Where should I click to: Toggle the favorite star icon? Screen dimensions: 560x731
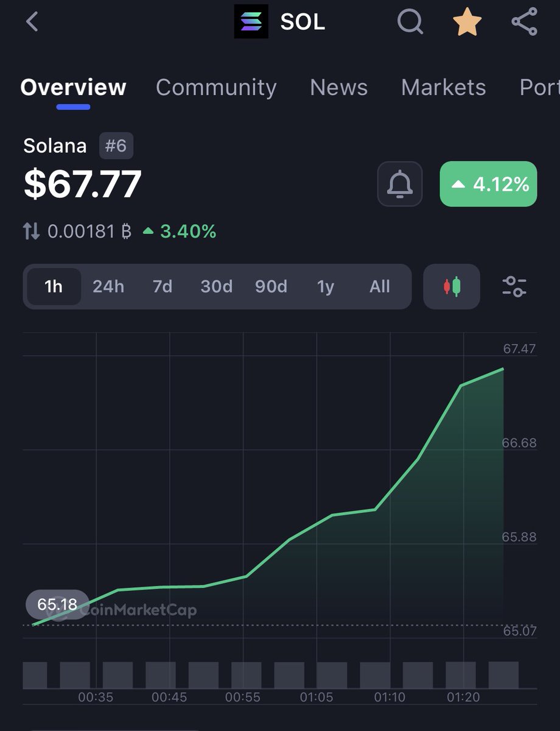tap(467, 21)
